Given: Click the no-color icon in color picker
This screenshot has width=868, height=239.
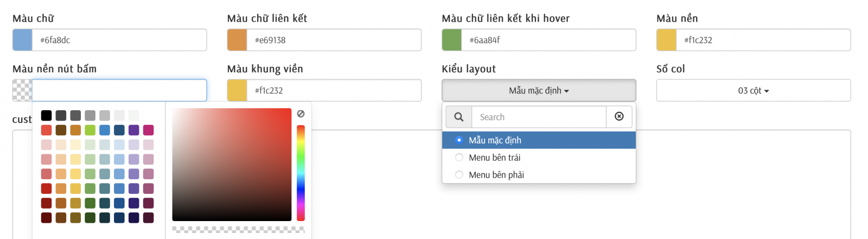Looking at the screenshot, I should click(x=301, y=114).
